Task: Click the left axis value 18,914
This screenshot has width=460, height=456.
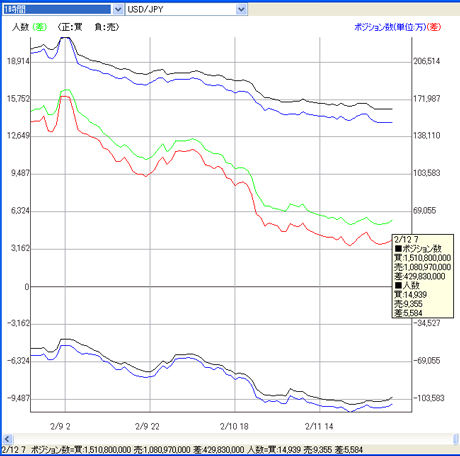Action: (x=18, y=61)
